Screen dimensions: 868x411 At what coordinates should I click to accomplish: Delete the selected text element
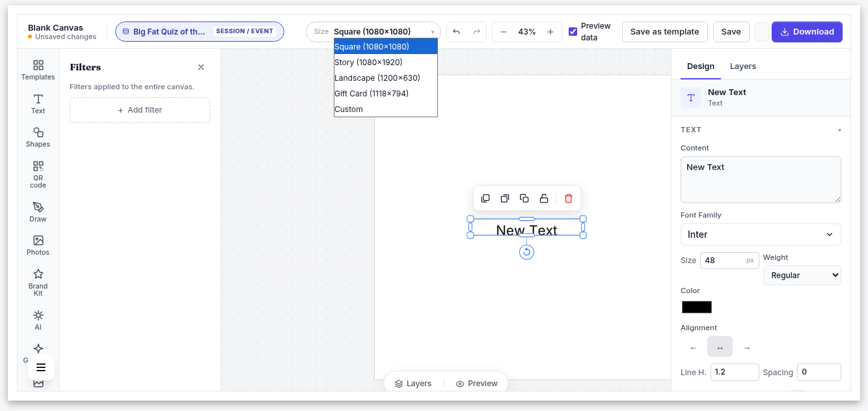pos(569,199)
